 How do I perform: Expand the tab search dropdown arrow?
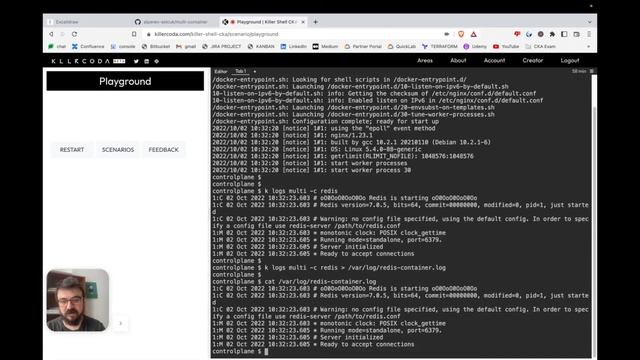(589, 22)
